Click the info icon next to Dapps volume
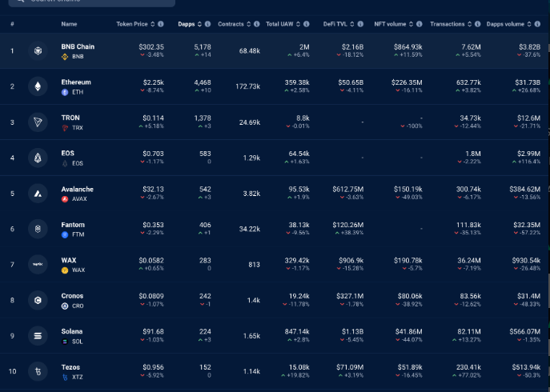 tap(537, 24)
